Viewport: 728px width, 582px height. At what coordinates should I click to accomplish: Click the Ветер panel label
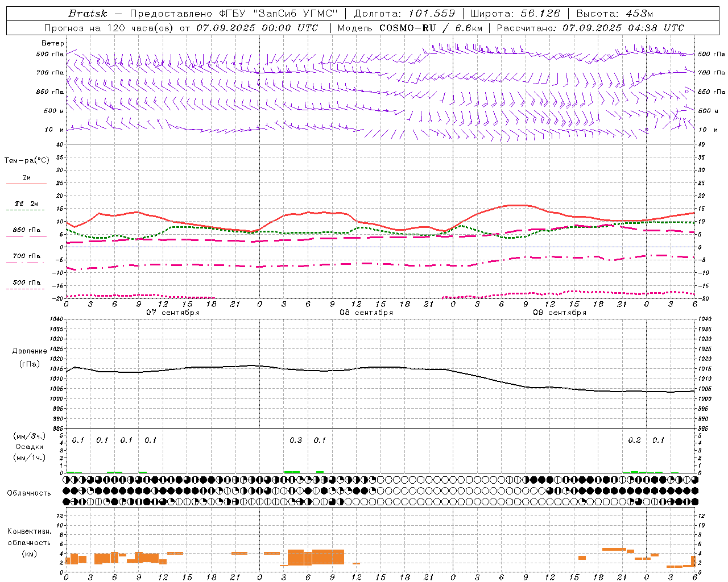[53, 43]
